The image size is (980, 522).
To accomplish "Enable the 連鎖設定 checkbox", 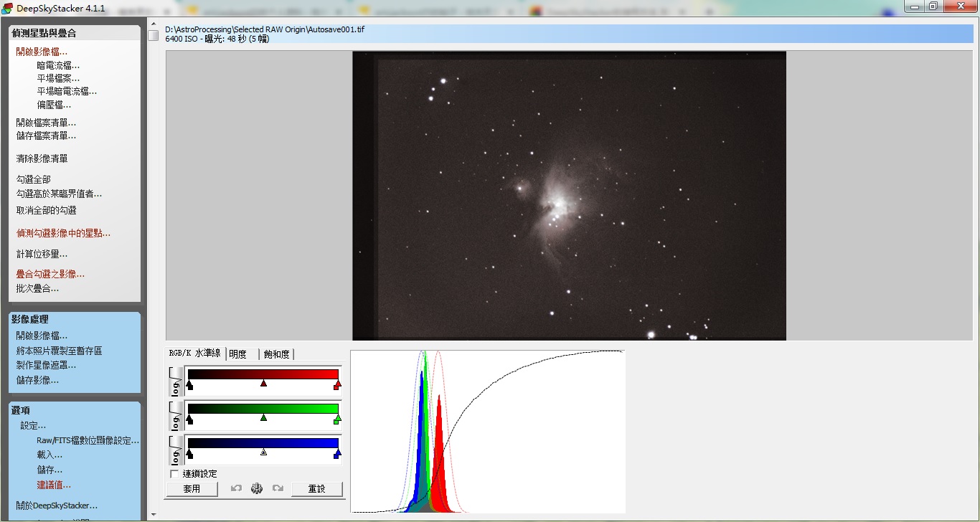I will [174, 474].
